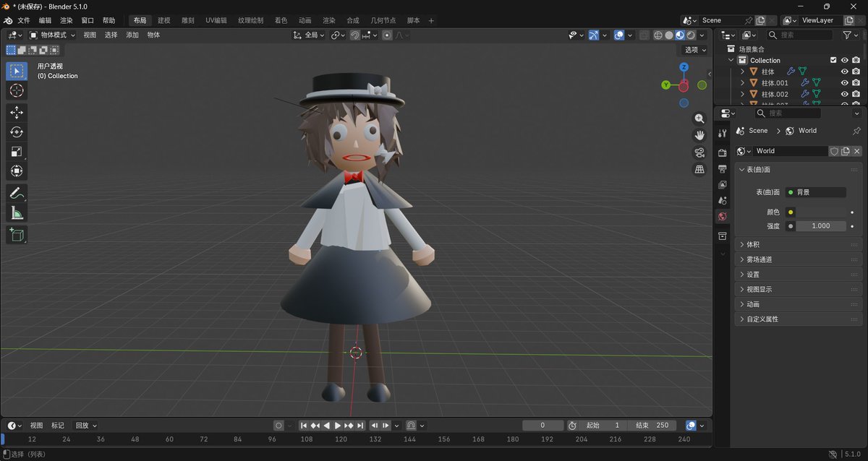
Task: Expand the 雾场通道 panel
Action: [799, 259]
